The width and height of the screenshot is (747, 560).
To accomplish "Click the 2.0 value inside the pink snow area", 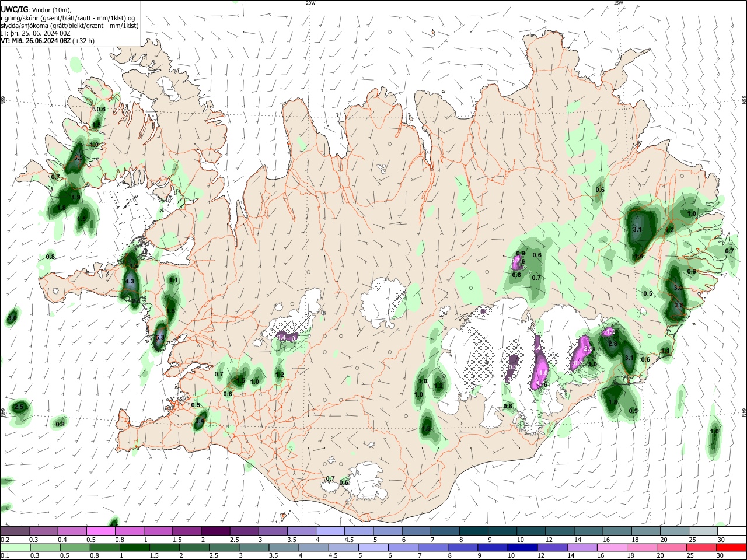I will 588,348.
